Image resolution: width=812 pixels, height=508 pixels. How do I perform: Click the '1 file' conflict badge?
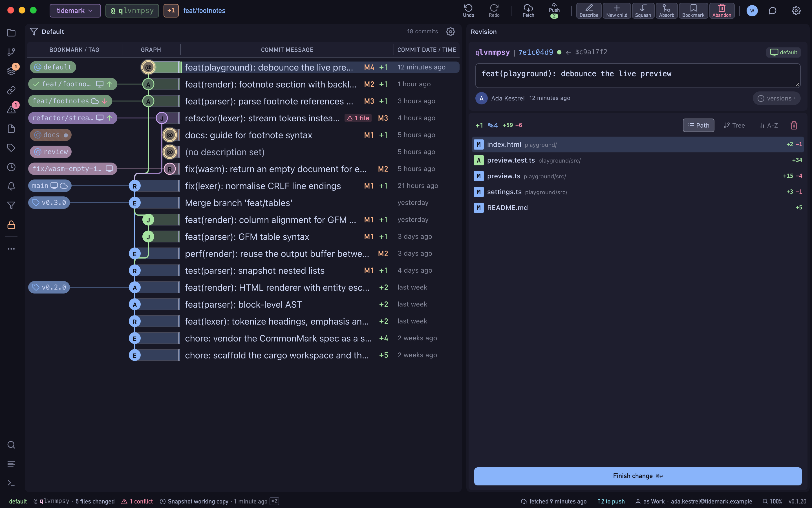click(358, 118)
